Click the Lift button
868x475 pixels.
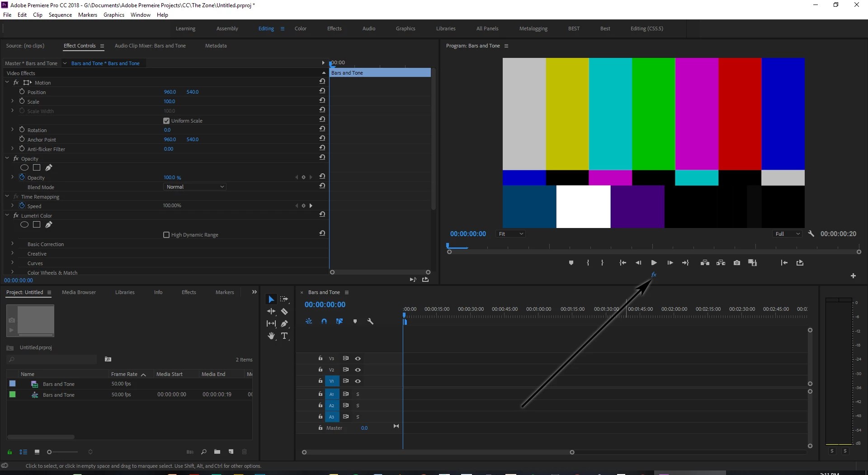(x=705, y=263)
